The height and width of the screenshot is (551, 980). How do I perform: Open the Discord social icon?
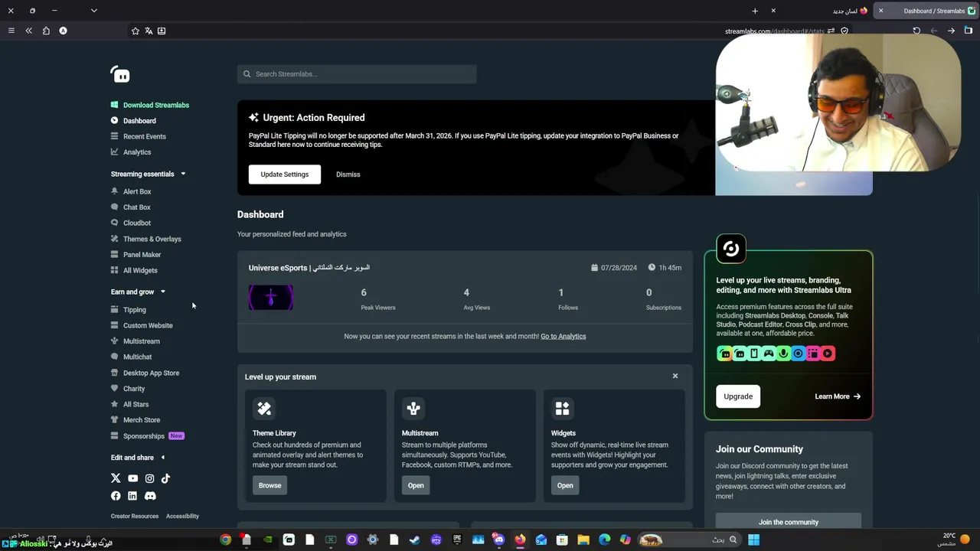pos(150,496)
